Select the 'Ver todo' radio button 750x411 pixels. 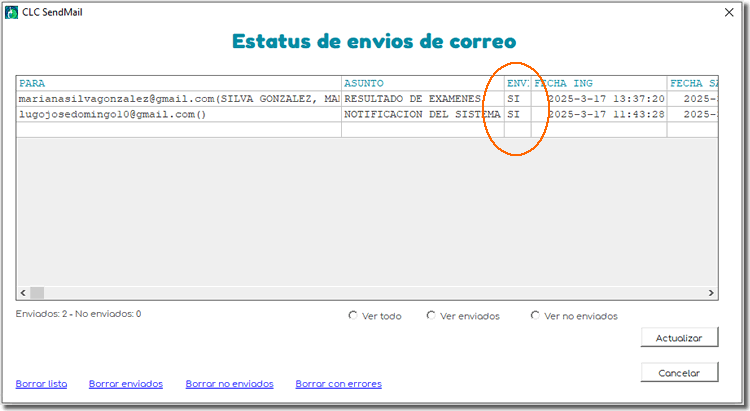(x=353, y=316)
